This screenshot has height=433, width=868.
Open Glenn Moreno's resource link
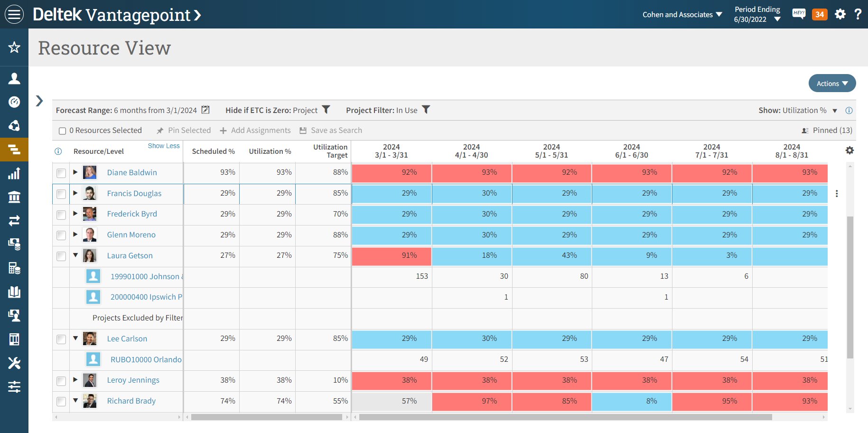pyautogui.click(x=131, y=235)
